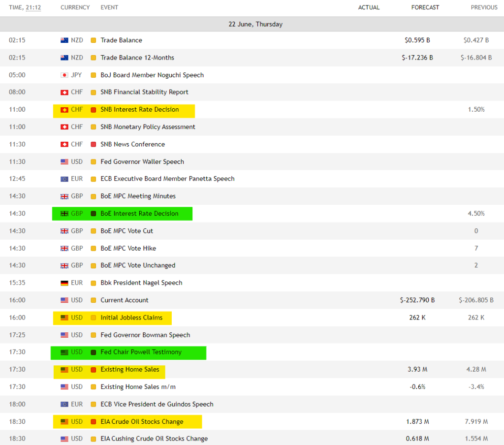Click the 22 June, Thursday date header
504x445 pixels.
255,24
